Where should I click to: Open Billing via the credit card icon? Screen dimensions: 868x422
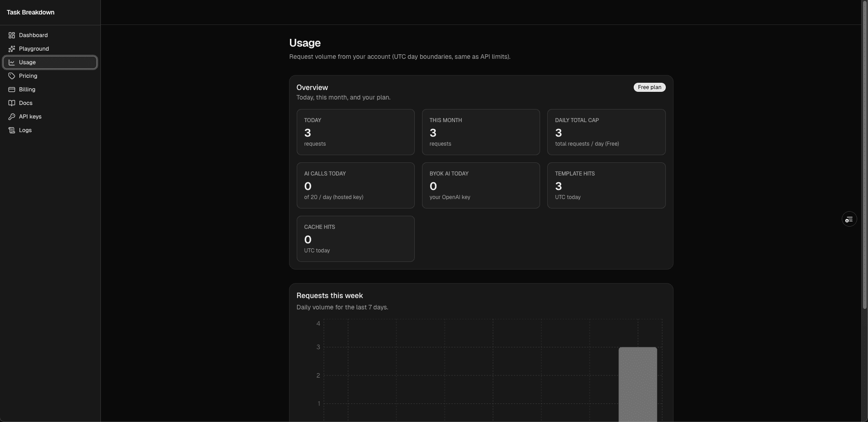[x=11, y=89]
